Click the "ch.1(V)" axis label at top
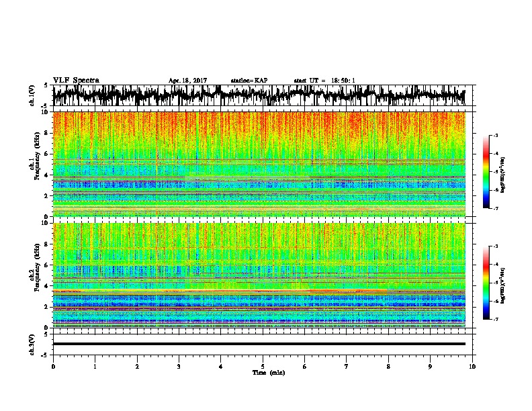The image size is (532, 411). pyautogui.click(x=32, y=95)
